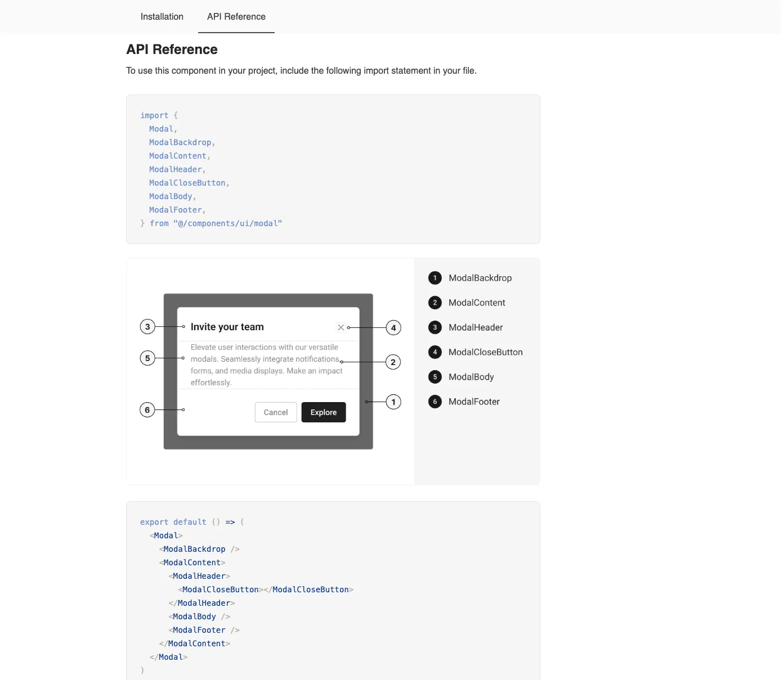The width and height of the screenshot is (784, 680).
Task: Click circled marker 1 beside the diagram
Action: click(393, 402)
